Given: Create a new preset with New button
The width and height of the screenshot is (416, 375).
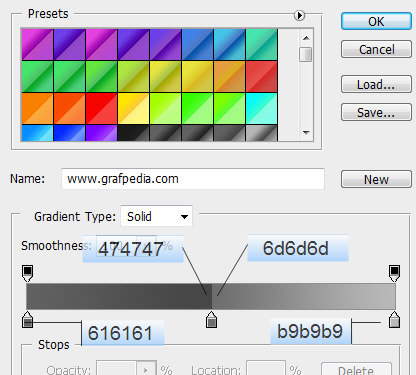Looking at the screenshot, I should click(376, 179).
